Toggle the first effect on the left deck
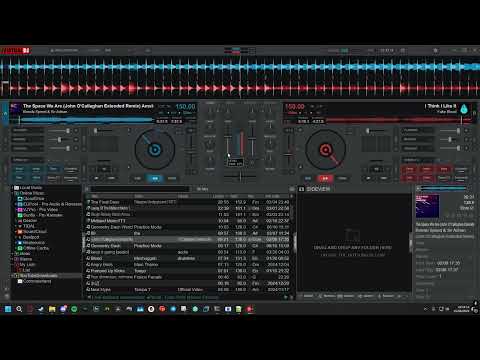This screenshot has height=360, width=480. click(x=76, y=131)
